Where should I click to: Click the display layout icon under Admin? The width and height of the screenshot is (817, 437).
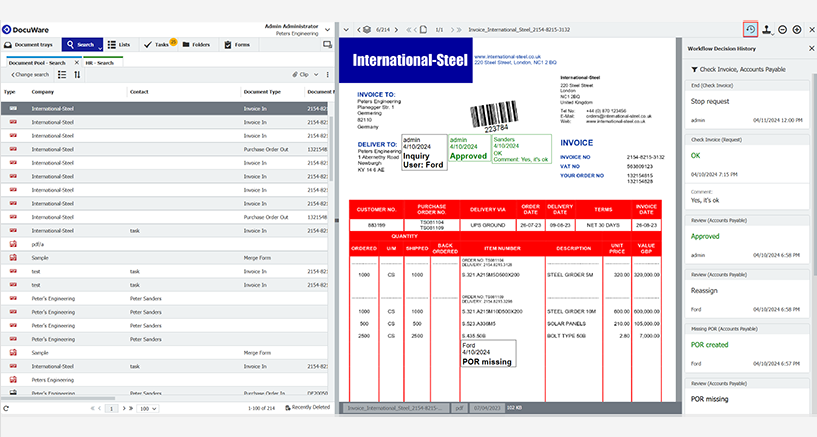coord(326,44)
